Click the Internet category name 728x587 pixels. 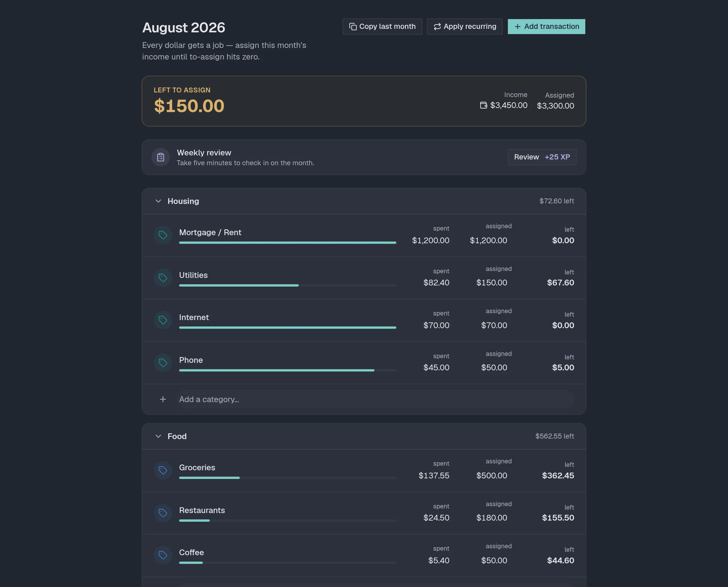tap(194, 317)
